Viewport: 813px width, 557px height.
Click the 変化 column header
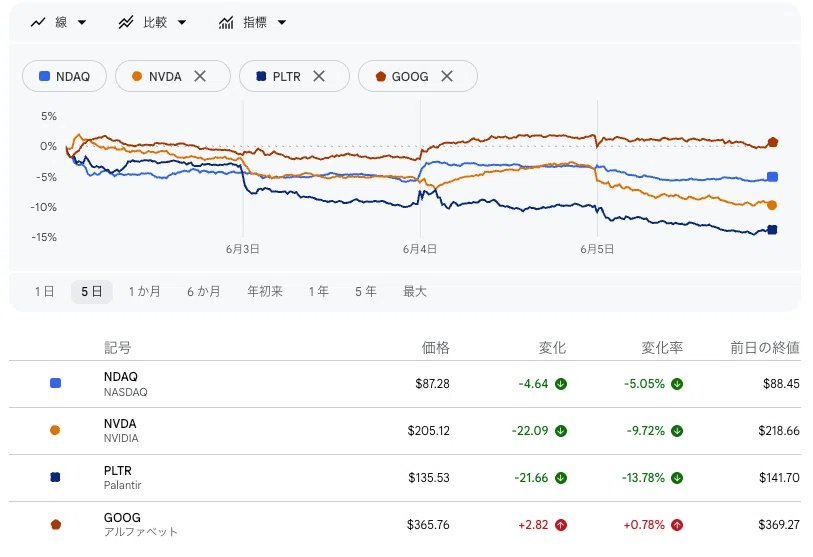point(552,347)
